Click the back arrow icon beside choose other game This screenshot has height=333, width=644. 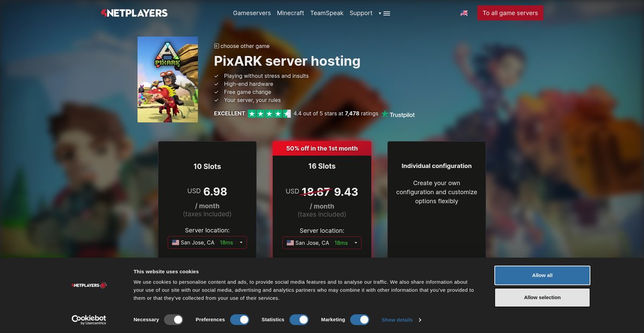tap(216, 46)
